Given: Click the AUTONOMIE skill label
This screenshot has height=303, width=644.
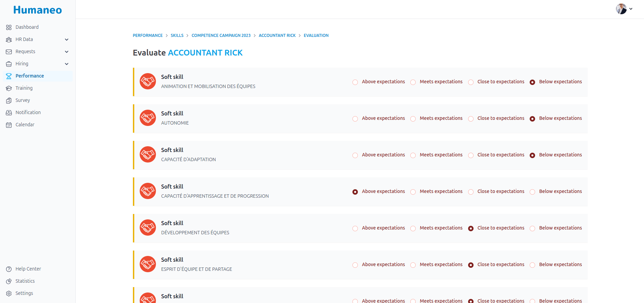Looking at the screenshot, I should pyautogui.click(x=175, y=123).
